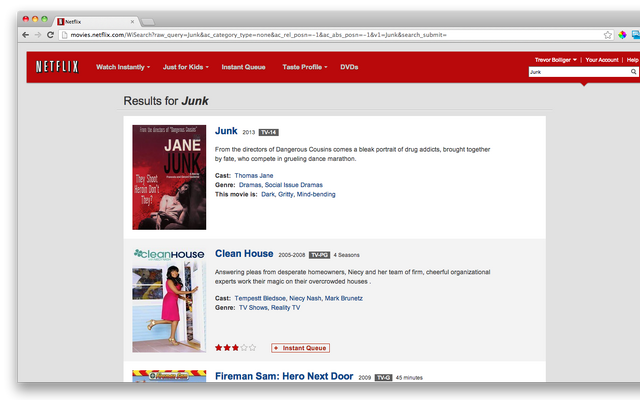Browse the Dramas genre link
This screenshot has width=640, height=400.
(x=250, y=185)
